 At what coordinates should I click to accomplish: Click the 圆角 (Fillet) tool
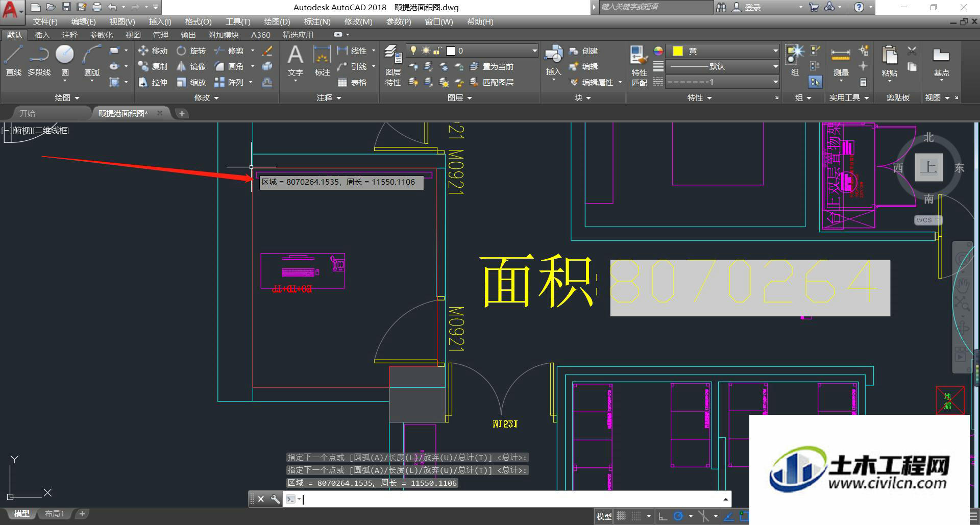pyautogui.click(x=229, y=66)
